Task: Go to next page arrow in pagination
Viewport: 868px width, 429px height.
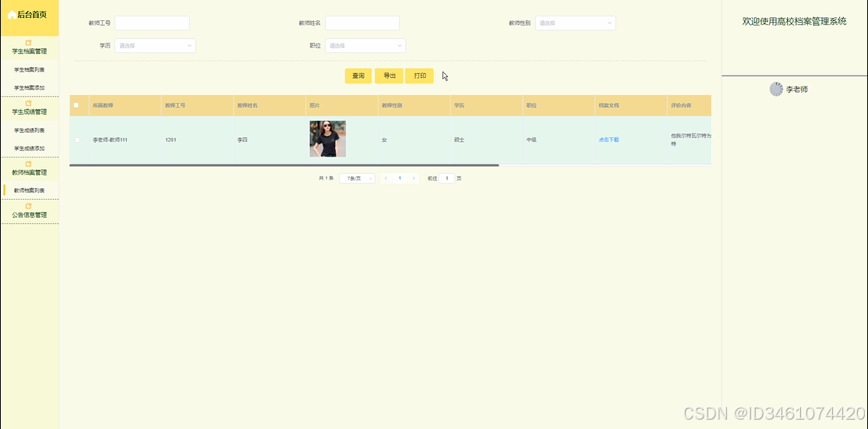Action: coord(414,179)
